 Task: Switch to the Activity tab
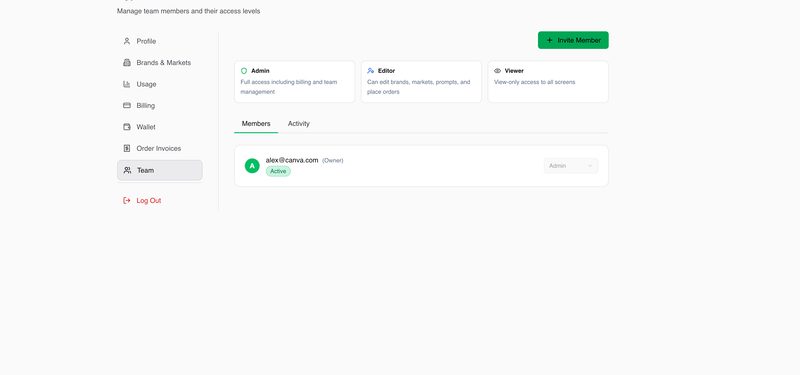298,124
